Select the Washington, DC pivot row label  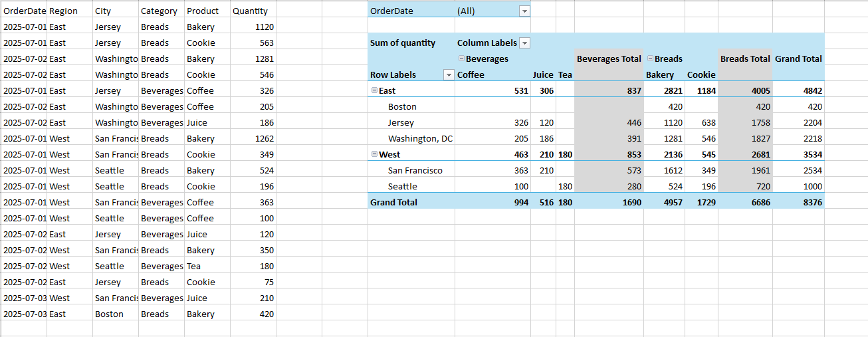(420, 139)
